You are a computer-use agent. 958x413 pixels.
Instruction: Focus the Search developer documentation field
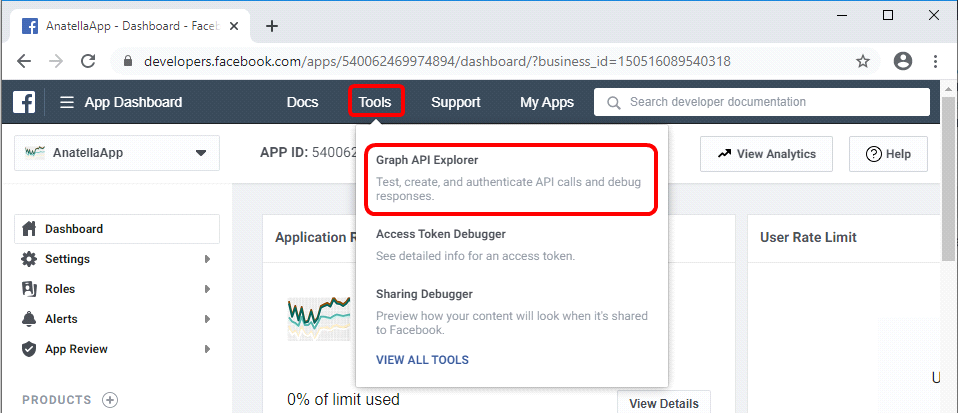(762, 102)
